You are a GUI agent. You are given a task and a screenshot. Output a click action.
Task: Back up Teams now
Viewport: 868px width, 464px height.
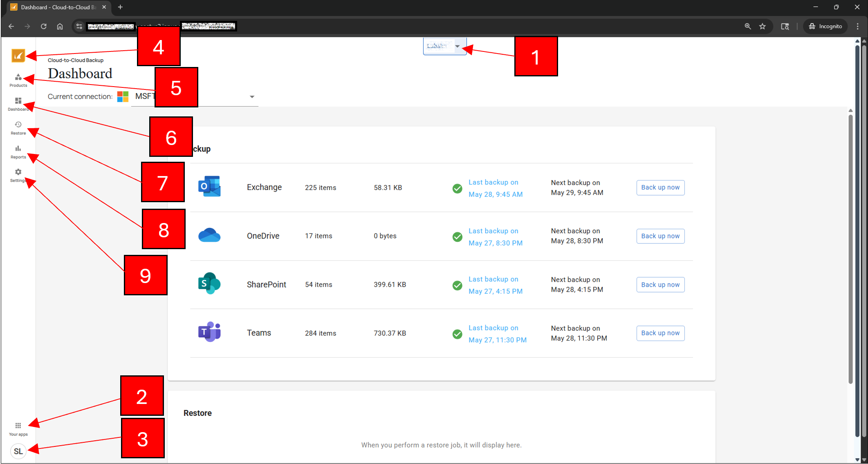pos(660,333)
